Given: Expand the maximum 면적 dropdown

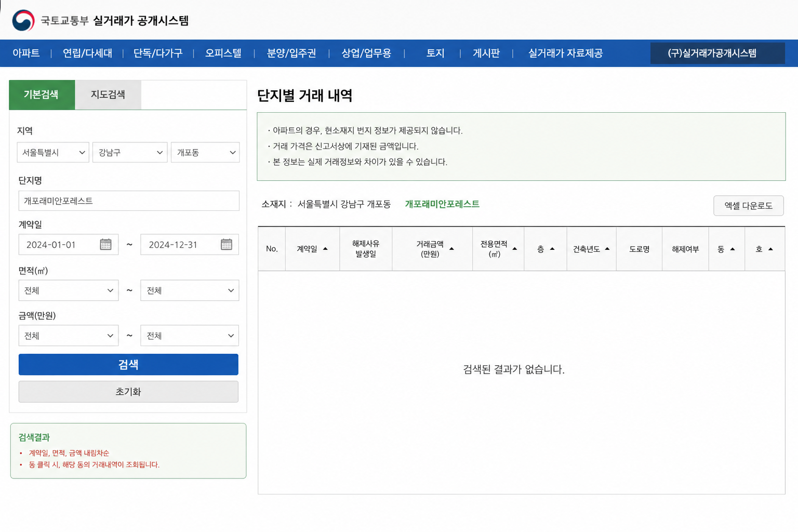Looking at the screenshot, I should coord(190,290).
